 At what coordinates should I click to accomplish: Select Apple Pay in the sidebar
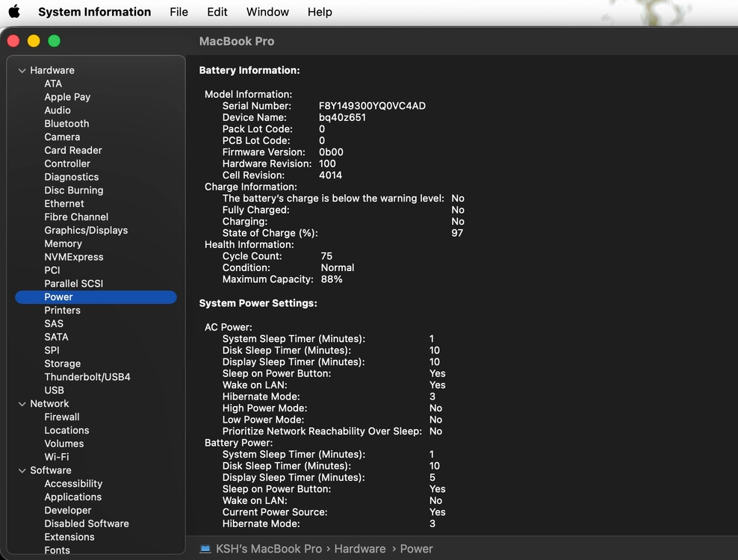coord(67,97)
